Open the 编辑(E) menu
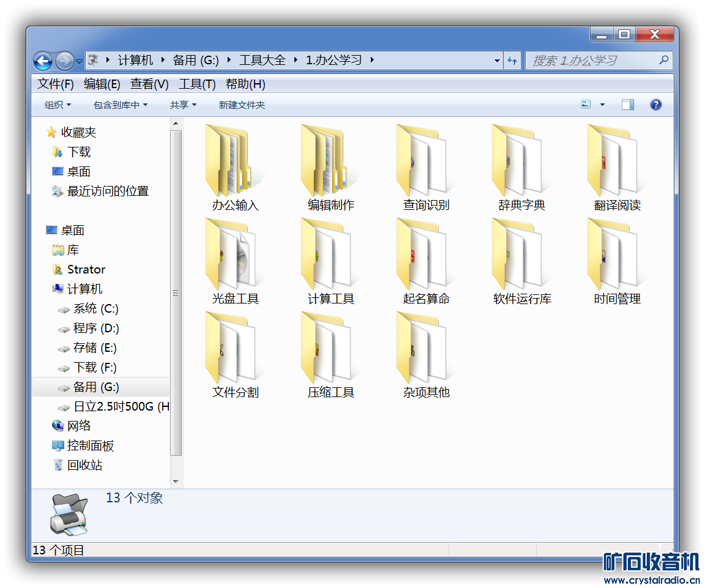 (x=102, y=84)
